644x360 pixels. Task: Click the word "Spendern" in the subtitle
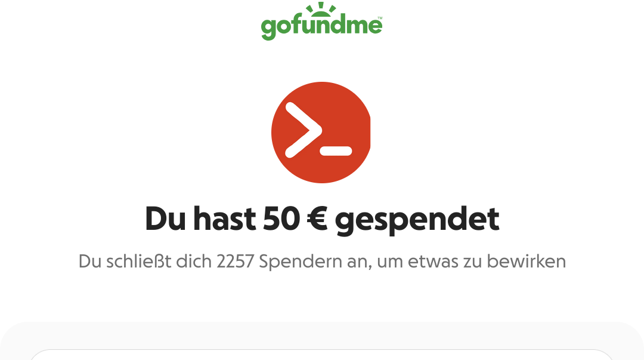[x=300, y=263]
